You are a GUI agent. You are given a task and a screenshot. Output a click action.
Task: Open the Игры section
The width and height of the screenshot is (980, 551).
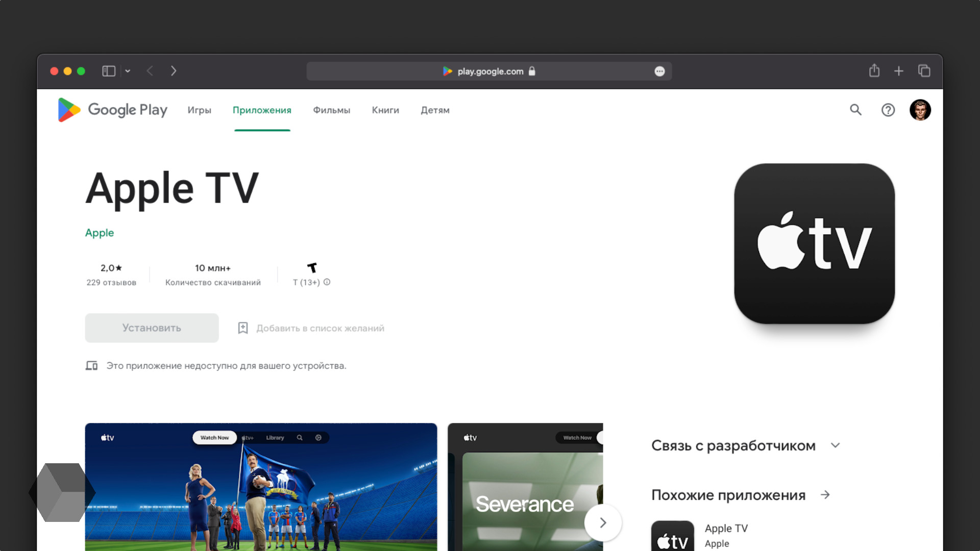click(x=199, y=110)
